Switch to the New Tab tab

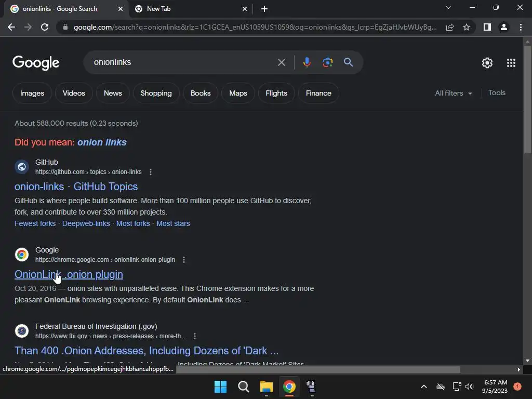(x=191, y=9)
